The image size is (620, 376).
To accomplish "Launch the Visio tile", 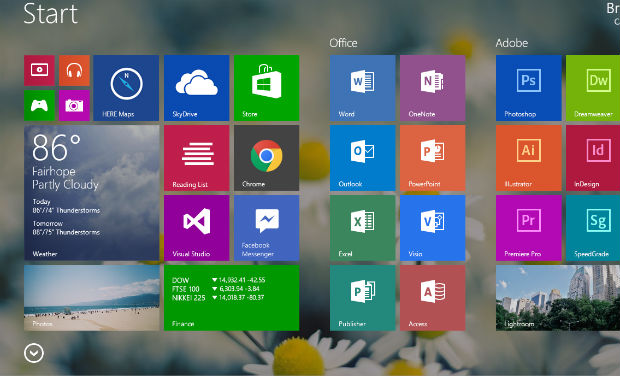I will (433, 228).
